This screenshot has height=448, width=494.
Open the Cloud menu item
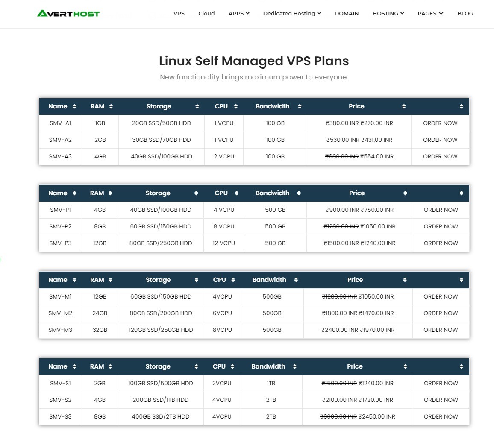click(x=206, y=13)
